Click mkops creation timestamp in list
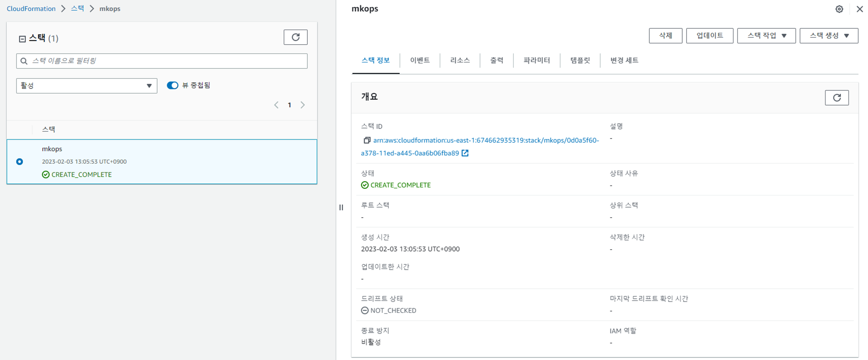 [84, 162]
